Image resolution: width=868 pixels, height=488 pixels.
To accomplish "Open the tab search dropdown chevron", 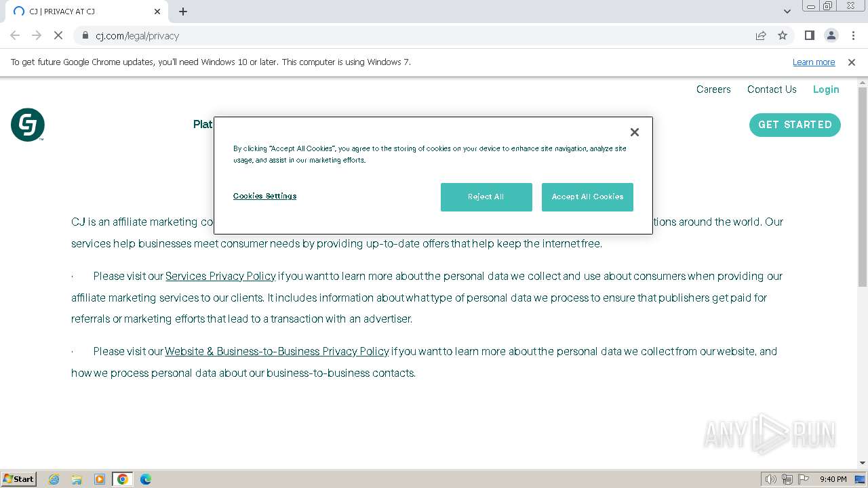I will tap(787, 12).
